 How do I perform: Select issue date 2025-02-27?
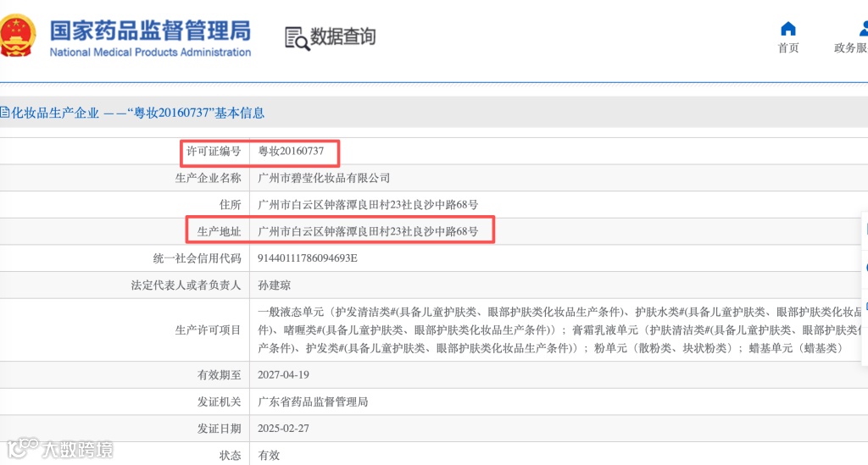(x=283, y=429)
